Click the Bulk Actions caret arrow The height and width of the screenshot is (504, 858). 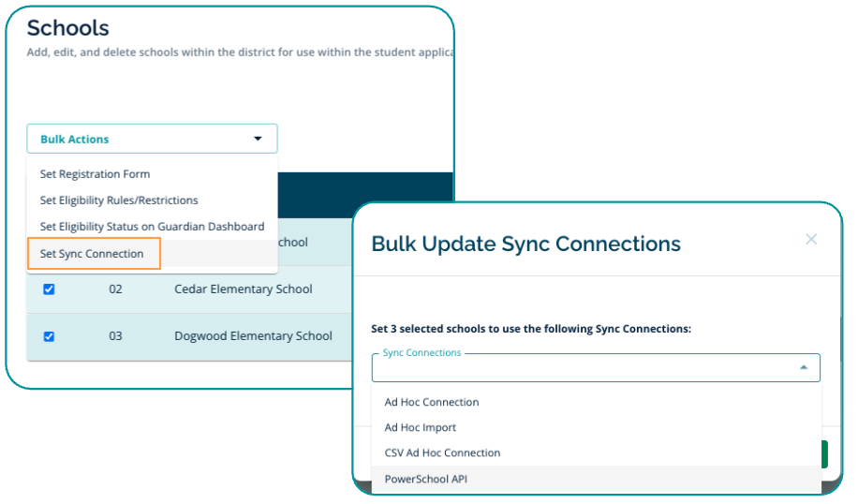tap(258, 139)
